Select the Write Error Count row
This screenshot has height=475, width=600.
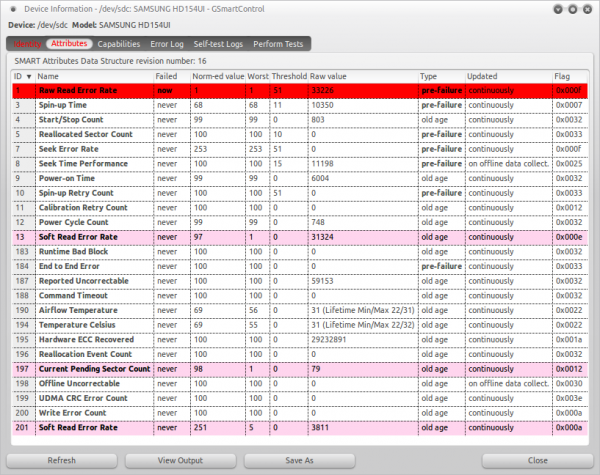[300, 413]
